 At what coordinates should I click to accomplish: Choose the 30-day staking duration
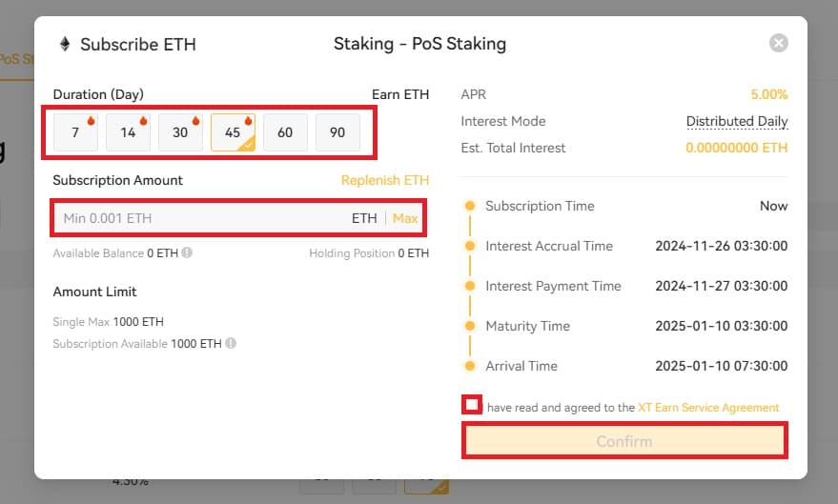pyautogui.click(x=180, y=132)
